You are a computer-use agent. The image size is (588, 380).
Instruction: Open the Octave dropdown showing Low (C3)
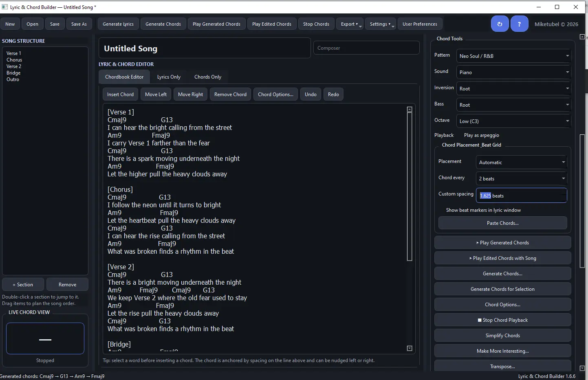[x=513, y=121]
